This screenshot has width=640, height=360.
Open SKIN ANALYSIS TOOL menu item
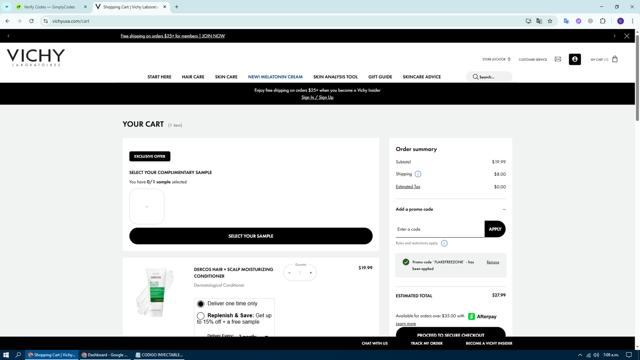tap(335, 77)
